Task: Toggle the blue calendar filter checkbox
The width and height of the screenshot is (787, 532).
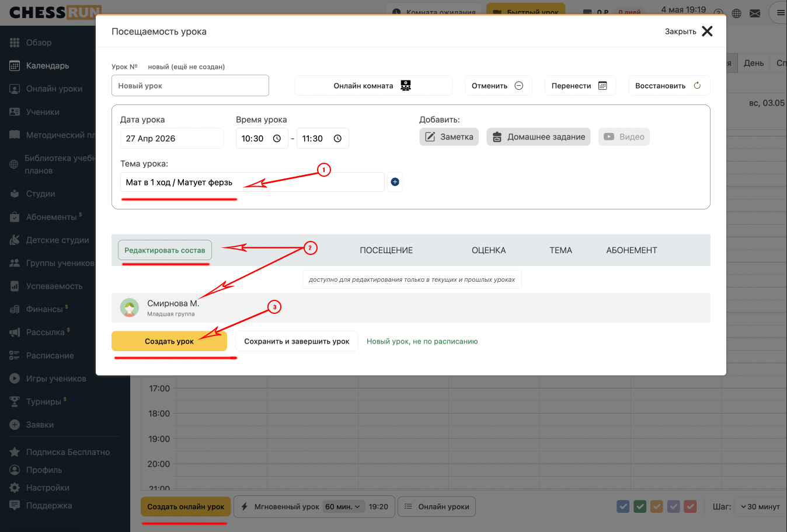Action: [623, 506]
